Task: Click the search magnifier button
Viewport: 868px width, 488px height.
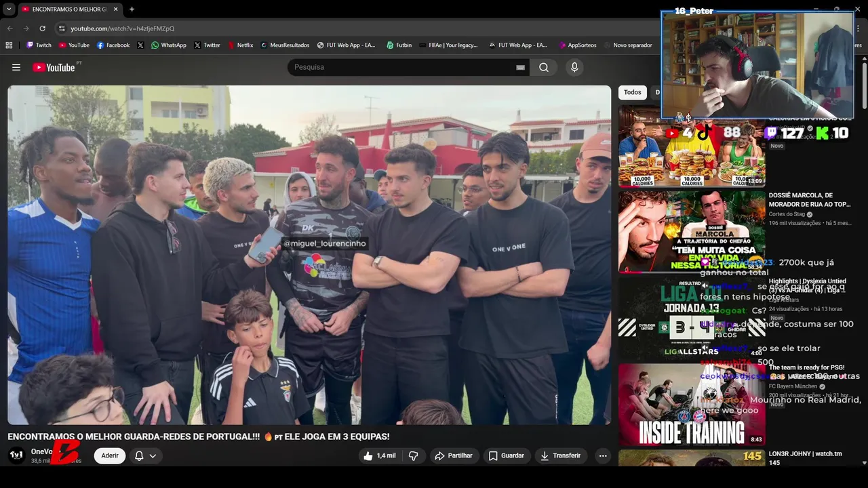Action: point(544,67)
